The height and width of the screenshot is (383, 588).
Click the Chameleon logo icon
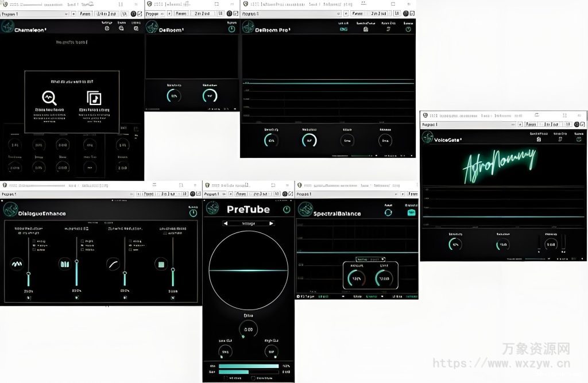pos(8,26)
